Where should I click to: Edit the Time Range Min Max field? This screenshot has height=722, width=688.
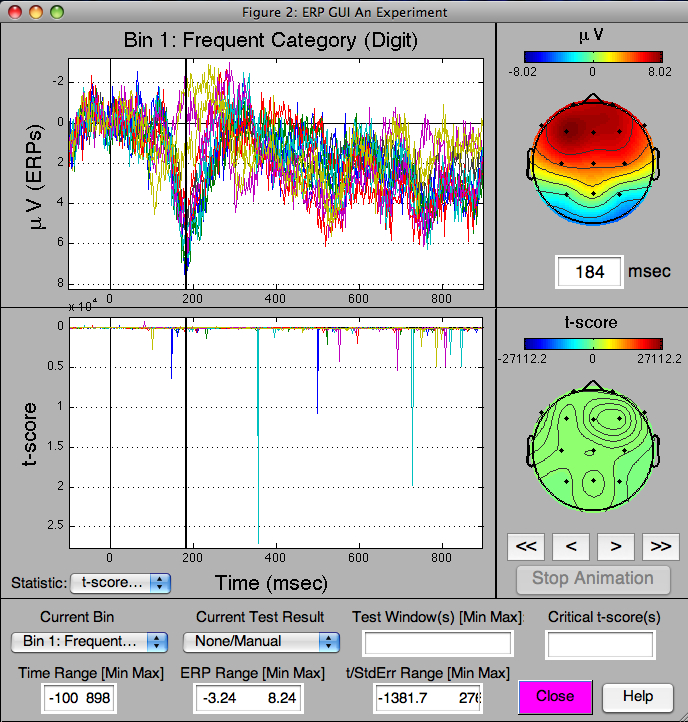[x=79, y=697]
